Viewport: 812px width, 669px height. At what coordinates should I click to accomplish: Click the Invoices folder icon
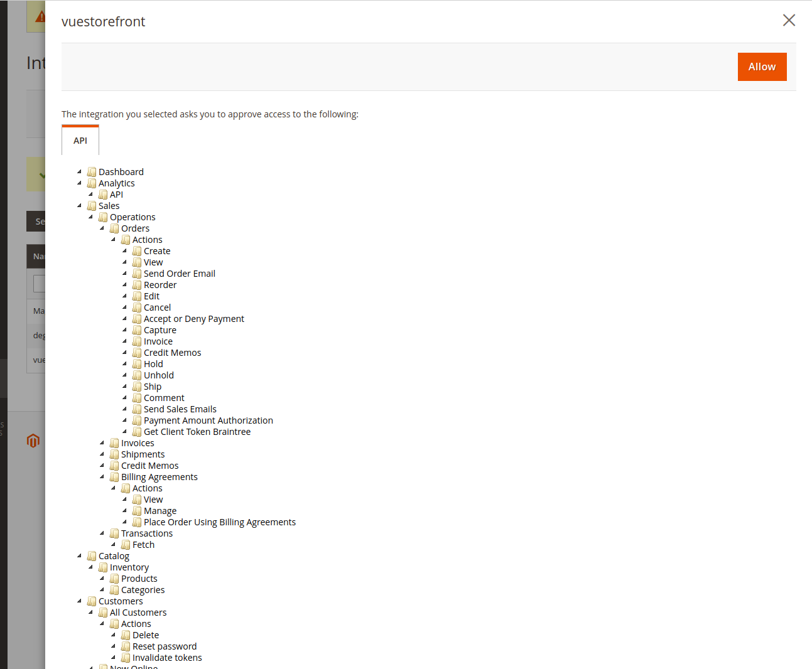tap(114, 443)
